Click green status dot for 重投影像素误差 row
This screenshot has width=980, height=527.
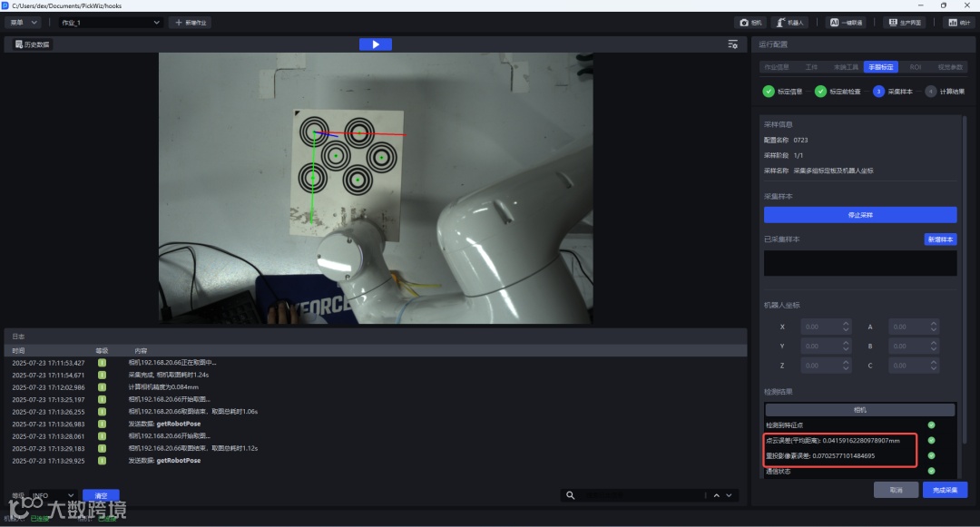931,456
